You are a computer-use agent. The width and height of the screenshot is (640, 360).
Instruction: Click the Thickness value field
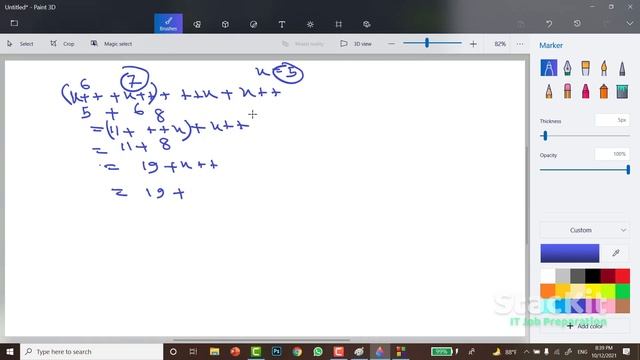pyautogui.click(x=612, y=120)
